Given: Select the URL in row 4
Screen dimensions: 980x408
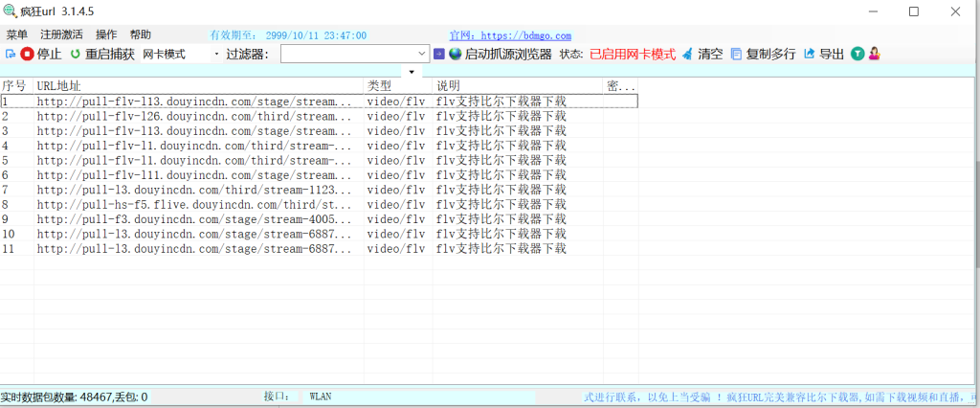Looking at the screenshot, I should pyautogui.click(x=194, y=146).
